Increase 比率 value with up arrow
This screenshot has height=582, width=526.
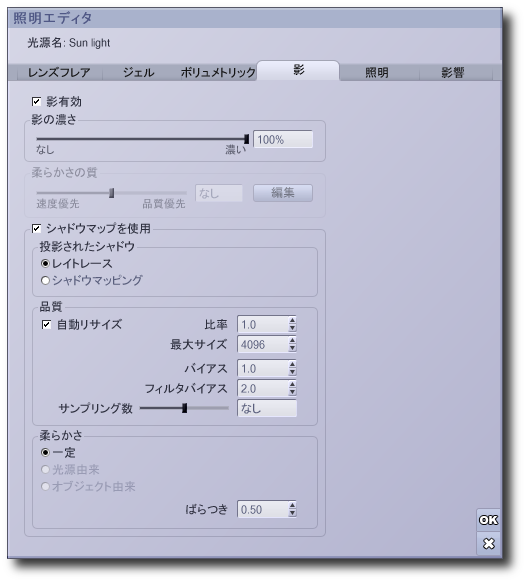click(x=292, y=320)
